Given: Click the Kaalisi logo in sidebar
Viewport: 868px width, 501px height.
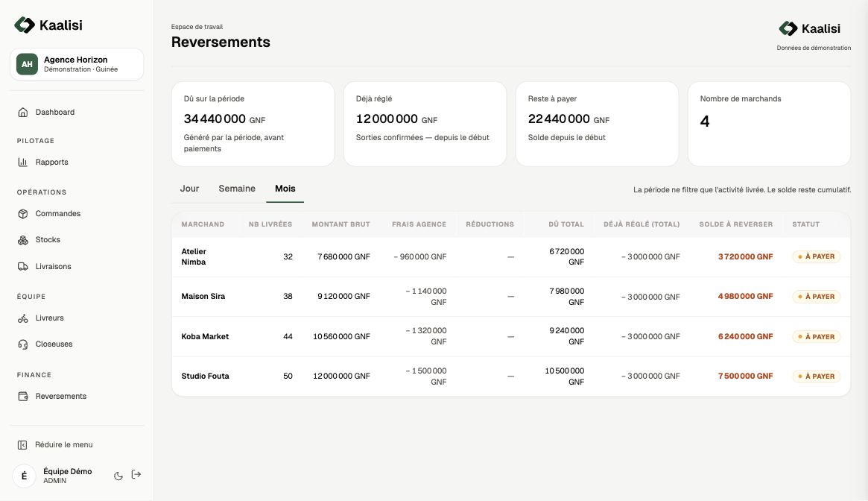Looking at the screenshot, I should pyautogui.click(x=48, y=25).
